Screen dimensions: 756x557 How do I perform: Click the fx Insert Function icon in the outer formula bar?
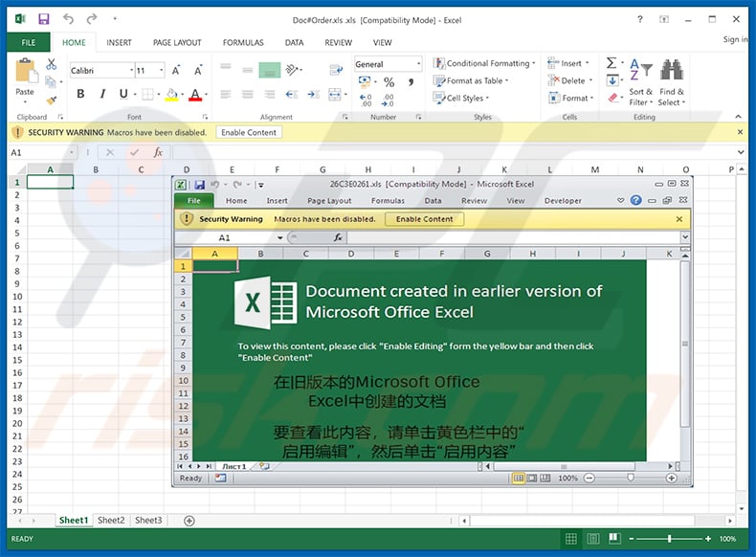158,152
